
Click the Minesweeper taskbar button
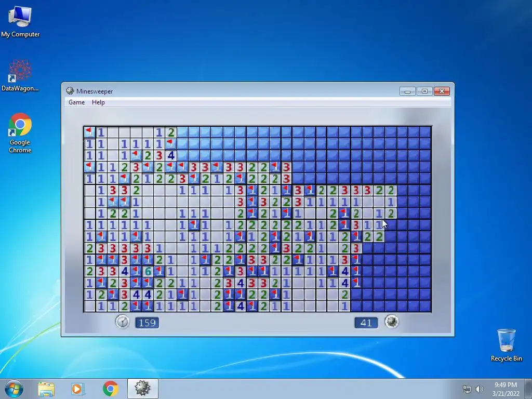point(142,389)
